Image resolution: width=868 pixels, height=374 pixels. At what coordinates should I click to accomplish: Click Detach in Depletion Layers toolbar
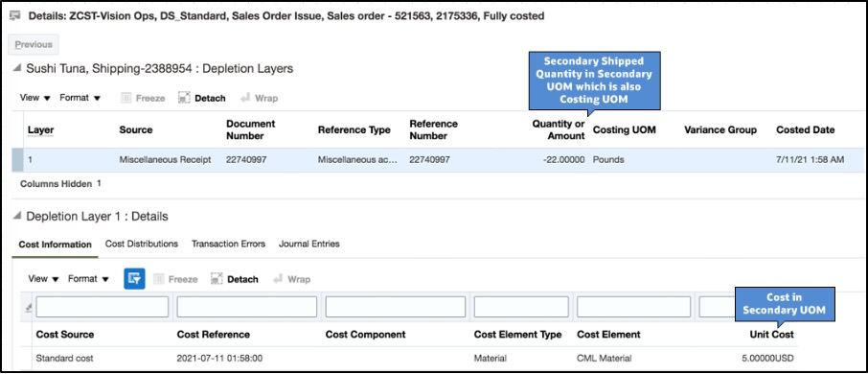pos(202,98)
